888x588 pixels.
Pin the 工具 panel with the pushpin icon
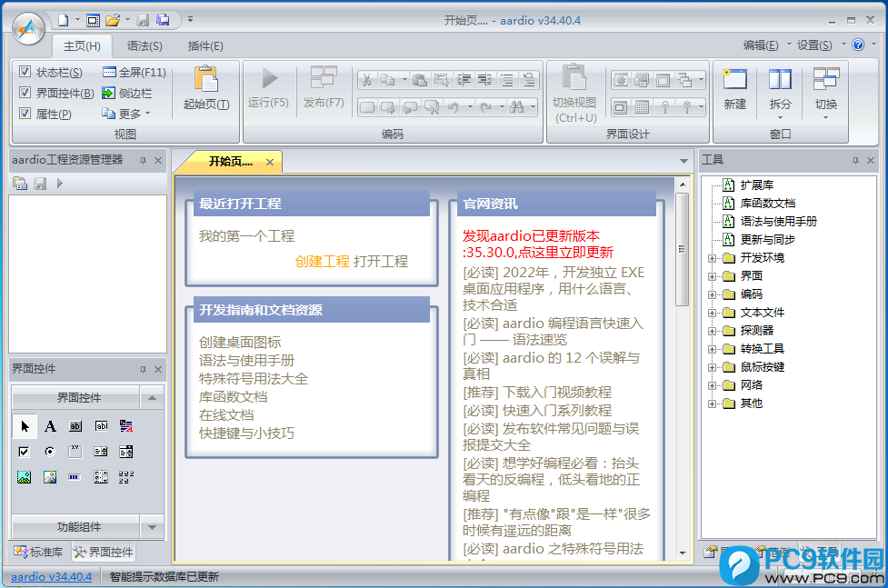coord(855,160)
